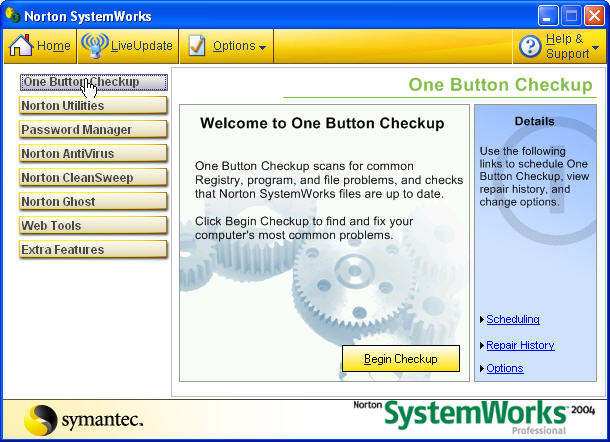
Task: Open Norton CleanSweep section
Action: coord(93,178)
